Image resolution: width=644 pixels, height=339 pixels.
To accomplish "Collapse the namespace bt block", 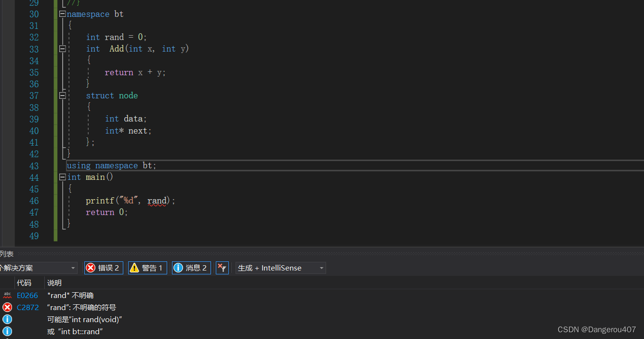I will click(62, 14).
